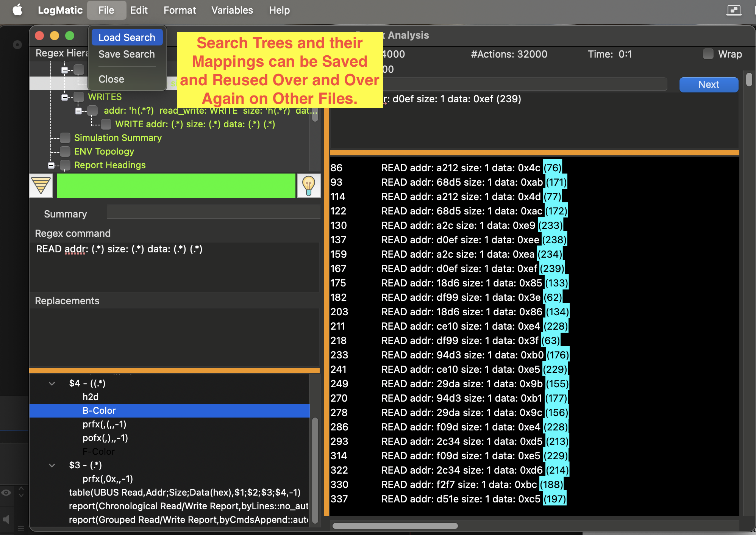Click log line 86 READ addr: a212
Screen dimensions: 756x535
446,168
